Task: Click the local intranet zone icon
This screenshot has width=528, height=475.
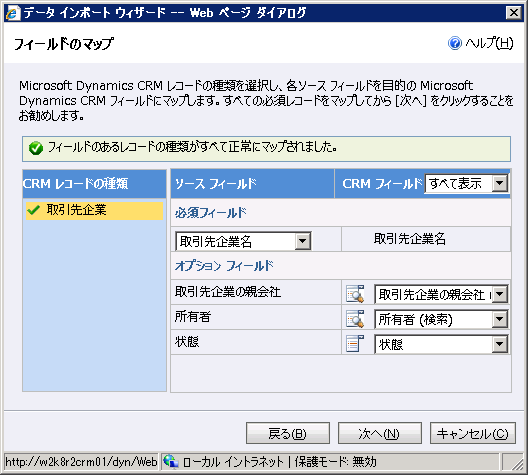Action: [171, 461]
